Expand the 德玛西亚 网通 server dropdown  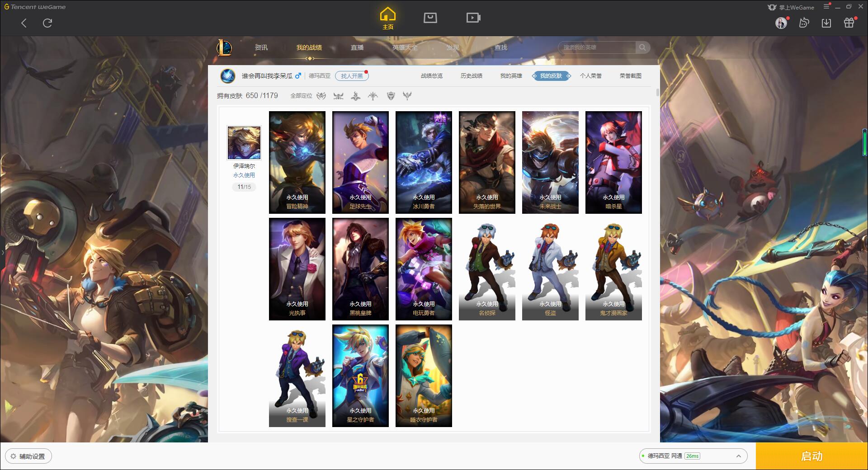693,456
